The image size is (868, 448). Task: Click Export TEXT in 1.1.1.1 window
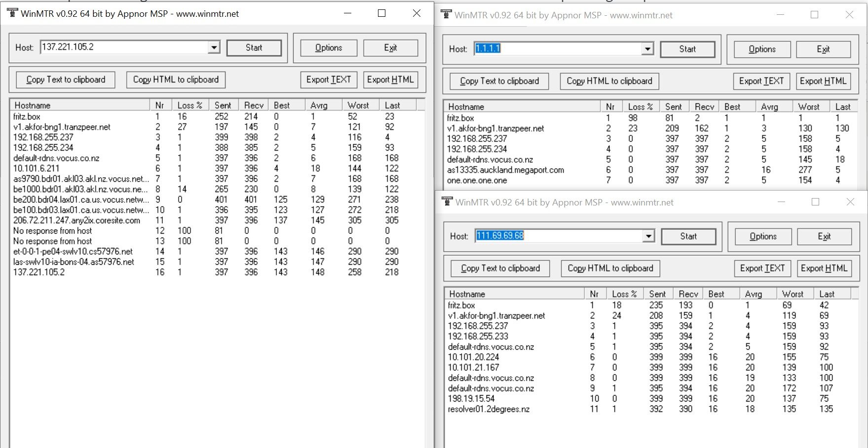click(761, 81)
